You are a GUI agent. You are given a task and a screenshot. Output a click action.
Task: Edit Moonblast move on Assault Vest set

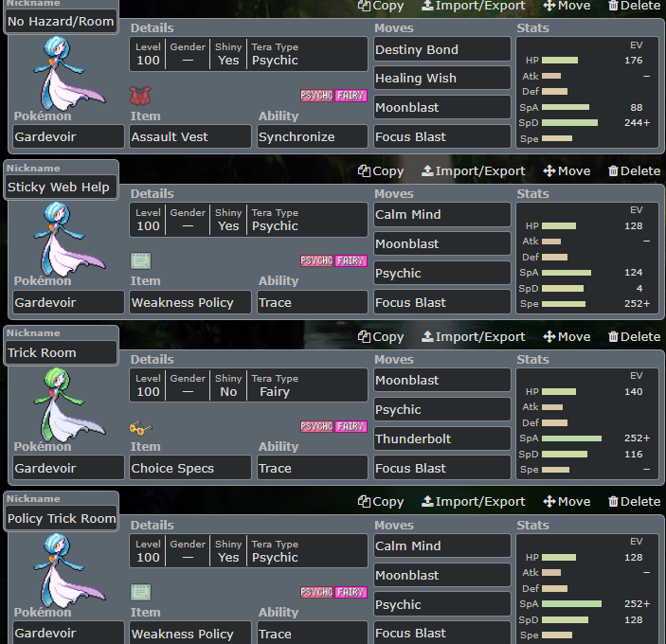click(442, 107)
